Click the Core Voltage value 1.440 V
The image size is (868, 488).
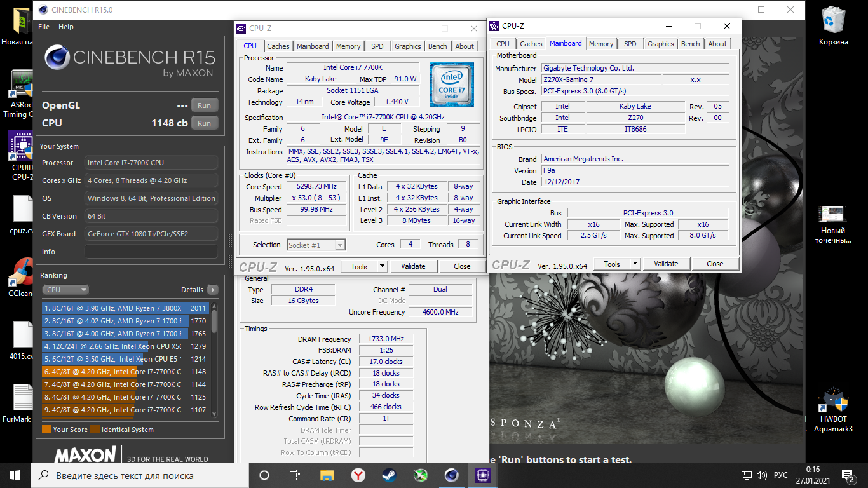point(397,102)
